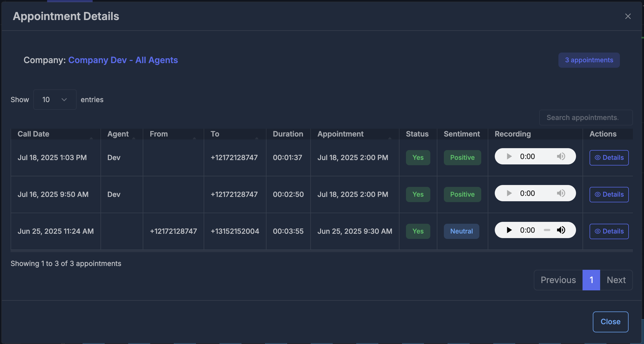The image size is (644, 344).
Task: Close the dialog with the X icon
Action: pos(628,16)
